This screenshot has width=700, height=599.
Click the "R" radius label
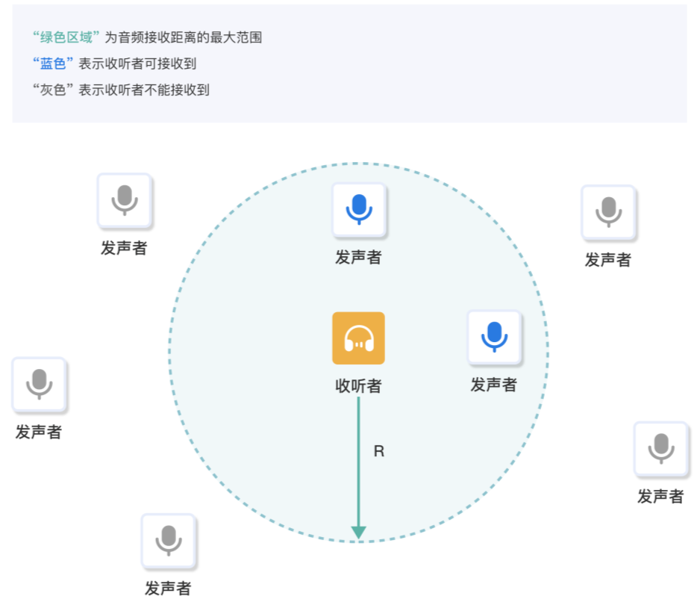(379, 452)
